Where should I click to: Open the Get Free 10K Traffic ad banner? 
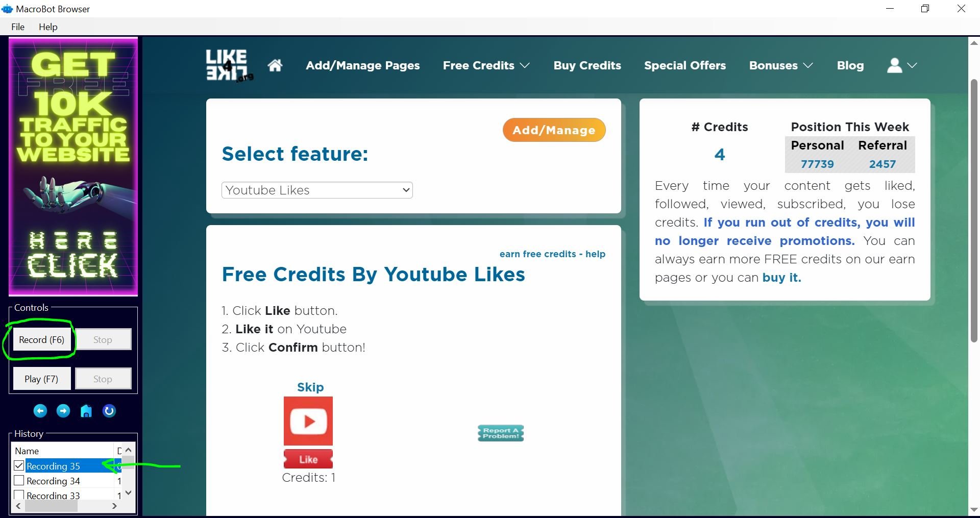(73, 166)
